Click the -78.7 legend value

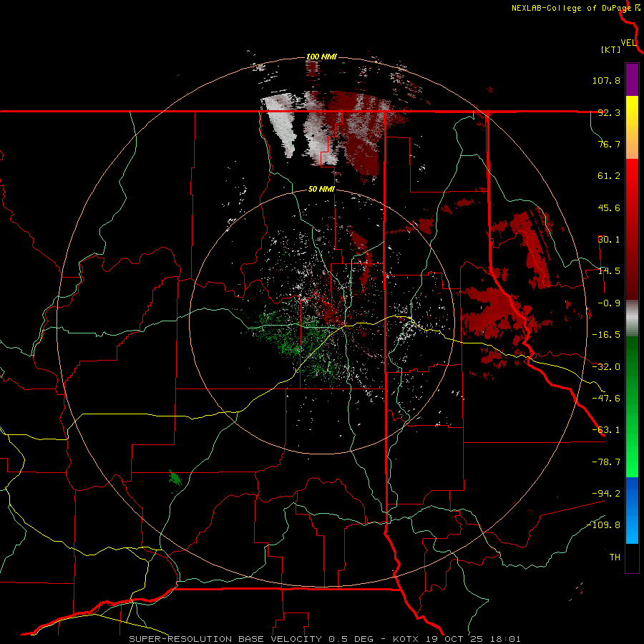point(606,462)
